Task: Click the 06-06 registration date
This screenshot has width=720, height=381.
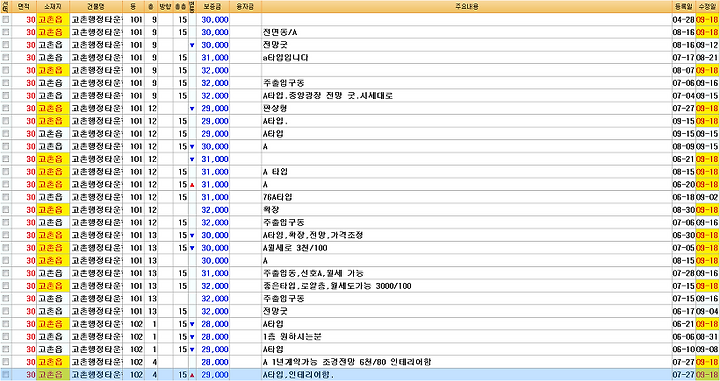Action: [x=683, y=337]
